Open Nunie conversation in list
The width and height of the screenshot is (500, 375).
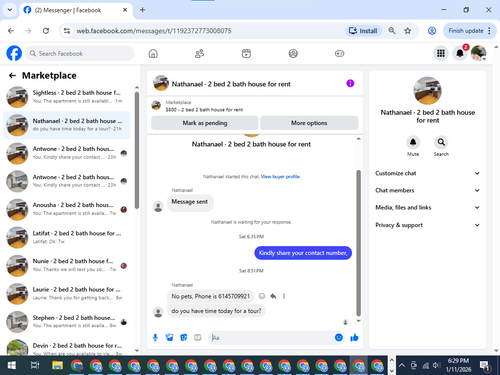(x=67, y=265)
